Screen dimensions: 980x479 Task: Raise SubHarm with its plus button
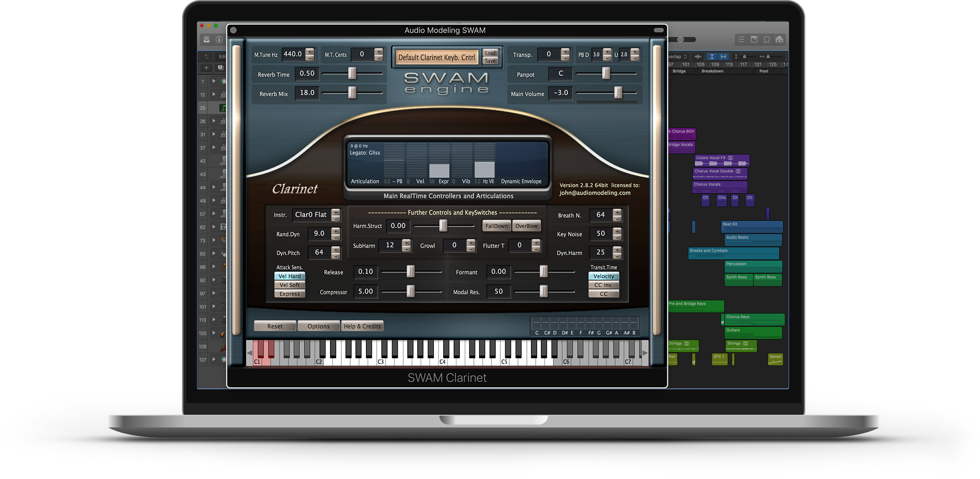click(x=406, y=242)
